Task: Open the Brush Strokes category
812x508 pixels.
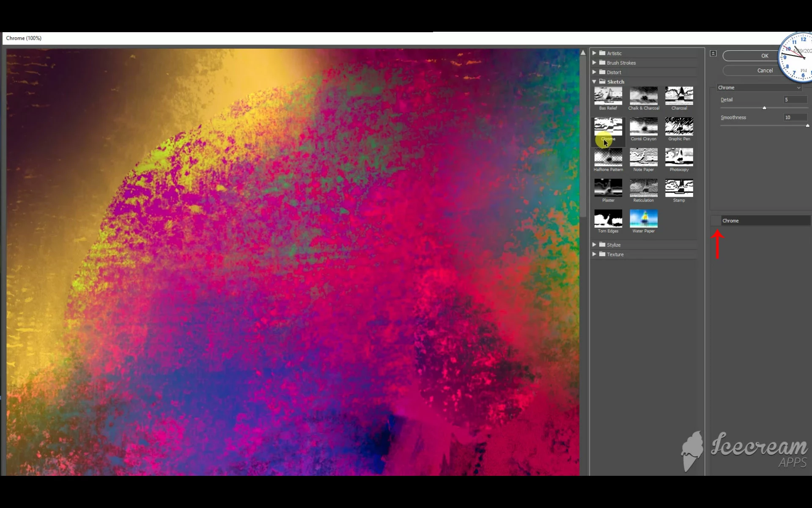Action: click(621, 63)
